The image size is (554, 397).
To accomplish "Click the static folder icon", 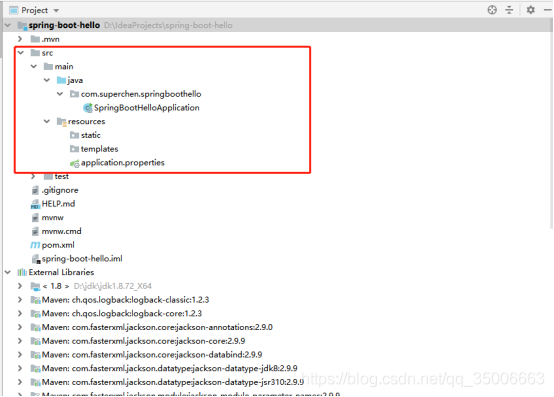I will 74,135.
